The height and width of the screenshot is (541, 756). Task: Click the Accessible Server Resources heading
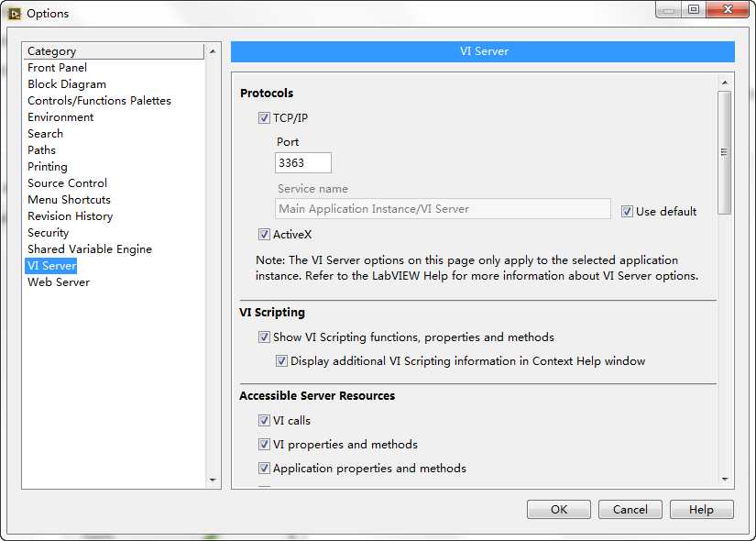point(317,396)
